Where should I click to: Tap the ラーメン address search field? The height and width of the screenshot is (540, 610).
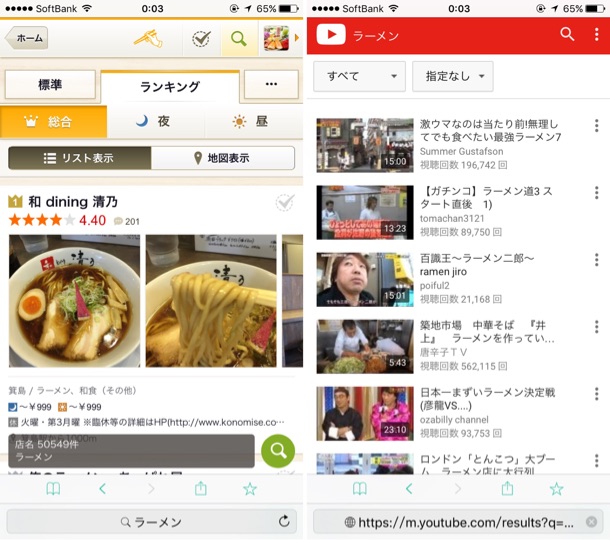coord(152,522)
